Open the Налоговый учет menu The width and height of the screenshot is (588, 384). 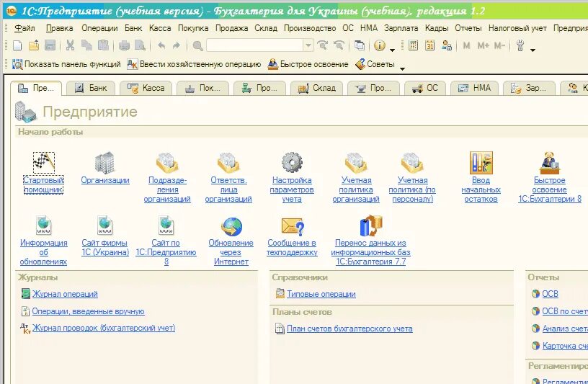(x=517, y=28)
